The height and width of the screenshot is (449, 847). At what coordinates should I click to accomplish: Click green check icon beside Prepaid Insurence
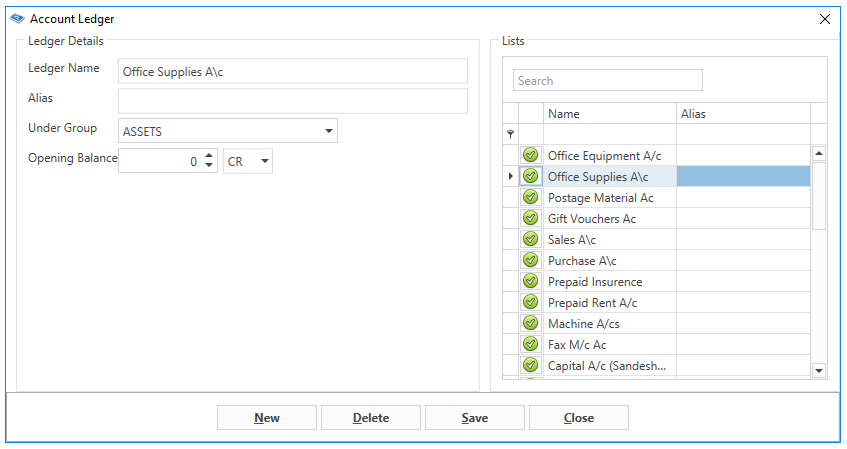click(x=530, y=282)
